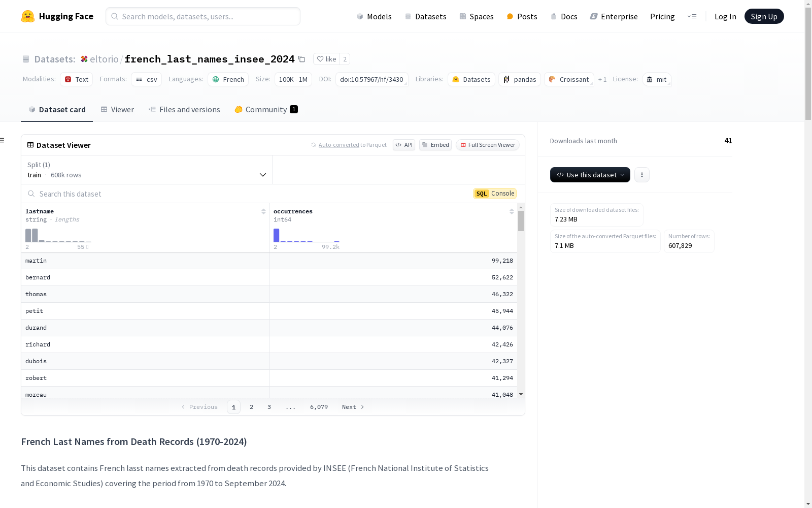Open the SQL Console
Viewport: 812px width, 508px height.
495,194
